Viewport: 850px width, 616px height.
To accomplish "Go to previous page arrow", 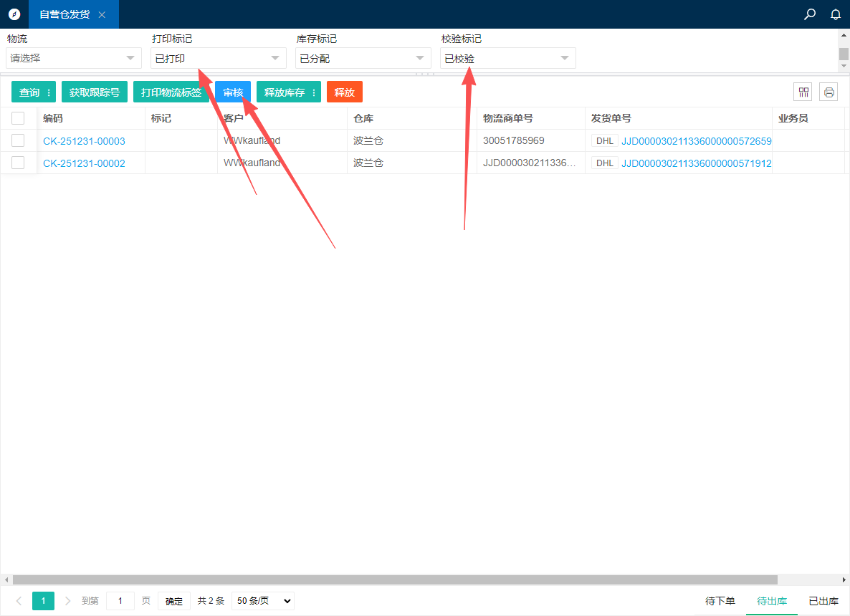I will (x=19, y=601).
